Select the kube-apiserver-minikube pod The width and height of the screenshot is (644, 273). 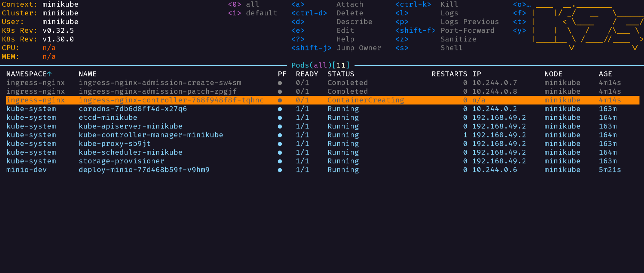click(x=323, y=126)
